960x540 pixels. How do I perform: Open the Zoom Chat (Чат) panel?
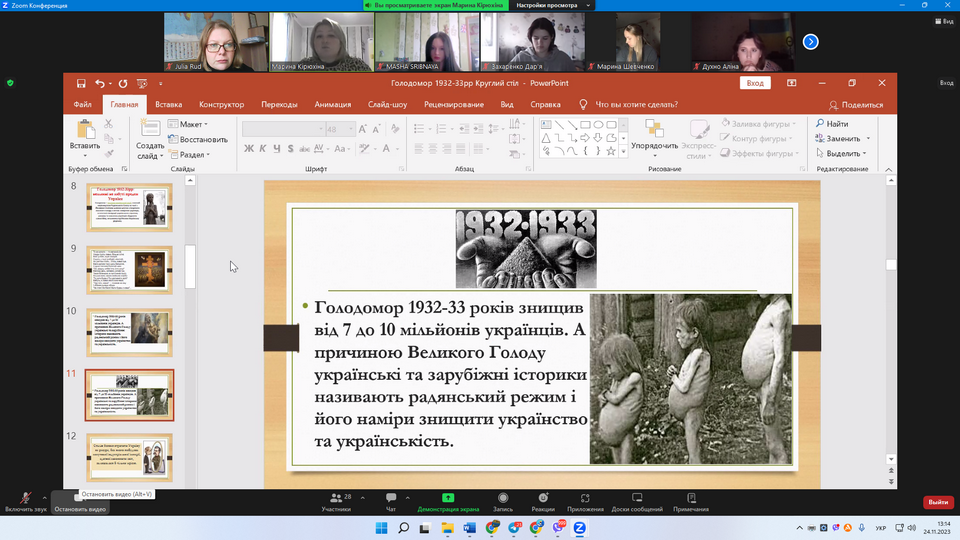click(391, 499)
